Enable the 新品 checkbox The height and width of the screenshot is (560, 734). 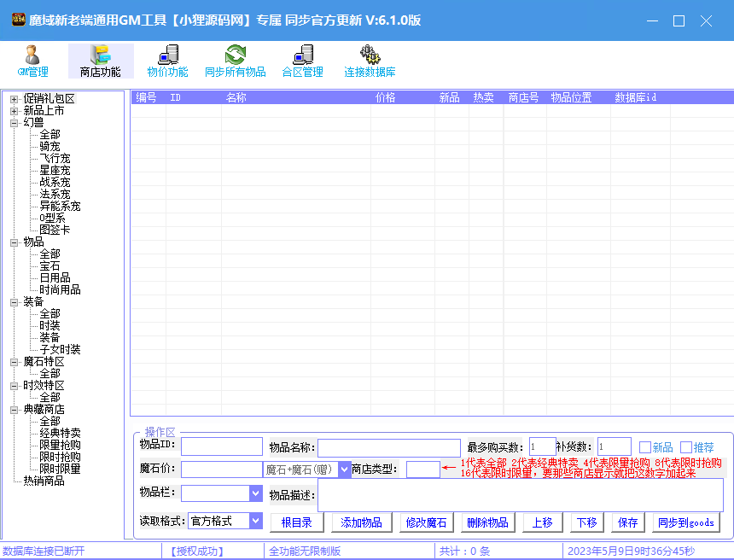[645, 447]
